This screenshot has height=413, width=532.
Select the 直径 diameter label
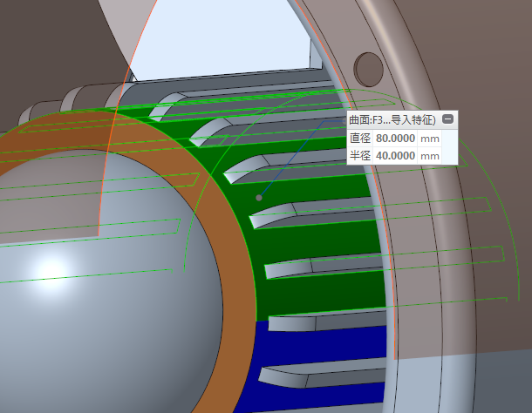pos(359,139)
